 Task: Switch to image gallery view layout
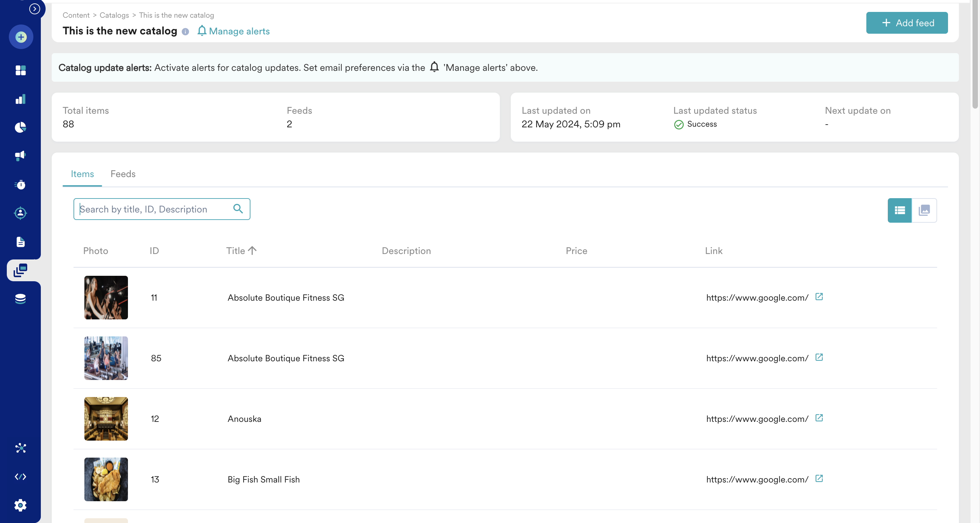tap(924, 210)
